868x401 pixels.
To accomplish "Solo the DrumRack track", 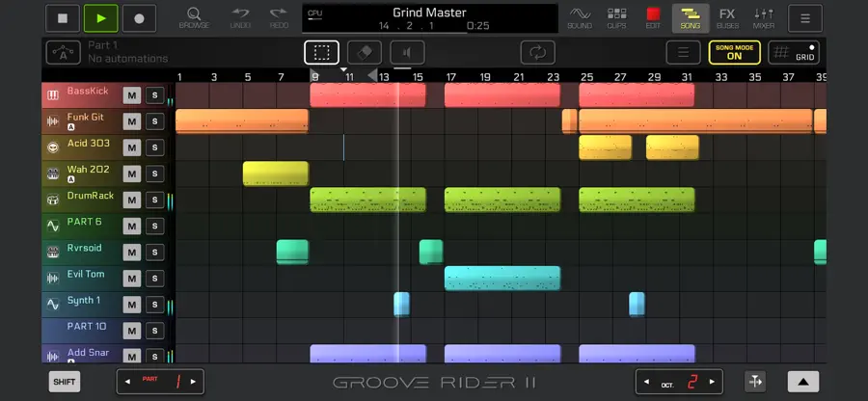I will (154, 200).
